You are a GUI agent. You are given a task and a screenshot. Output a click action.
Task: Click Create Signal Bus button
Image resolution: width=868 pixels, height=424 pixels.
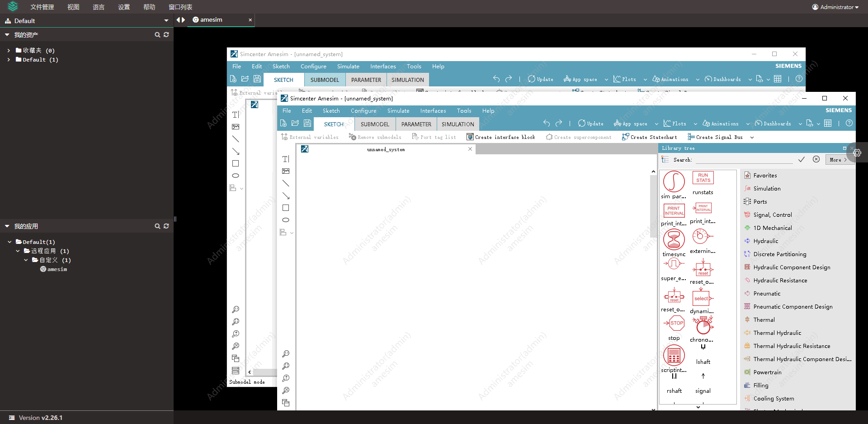(715, 137)
